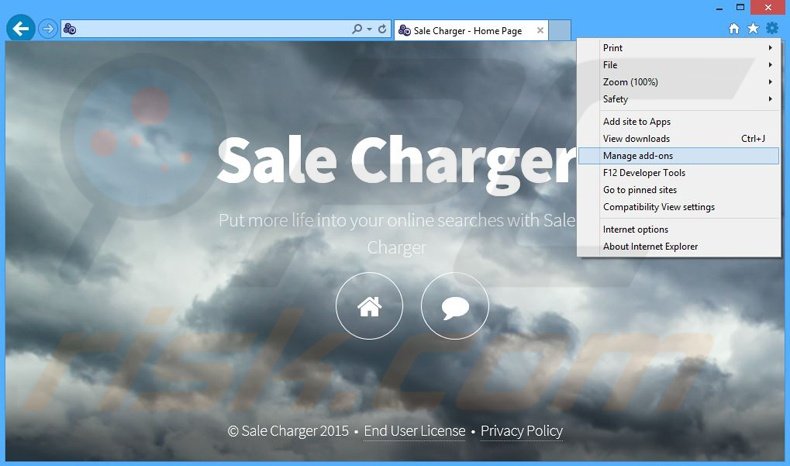790x466 pixels.
Task: Open the File submenu
Action: 679,65
